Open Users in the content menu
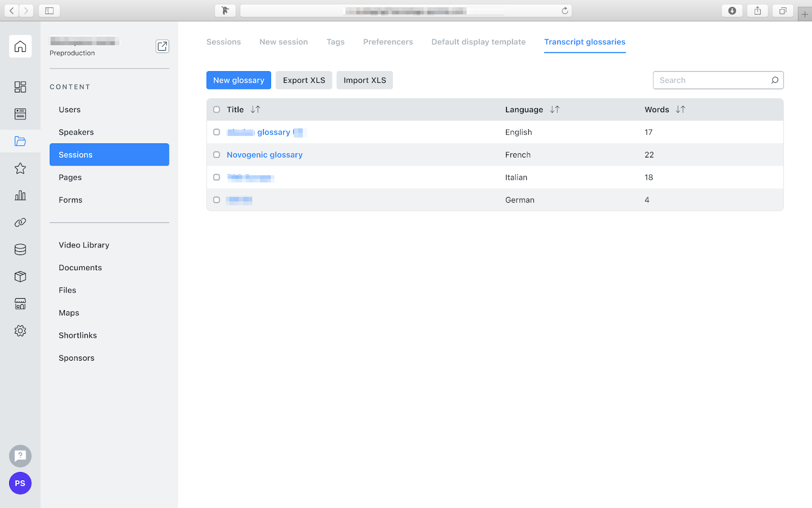This screenshot has height=508, width=812. 70,109
